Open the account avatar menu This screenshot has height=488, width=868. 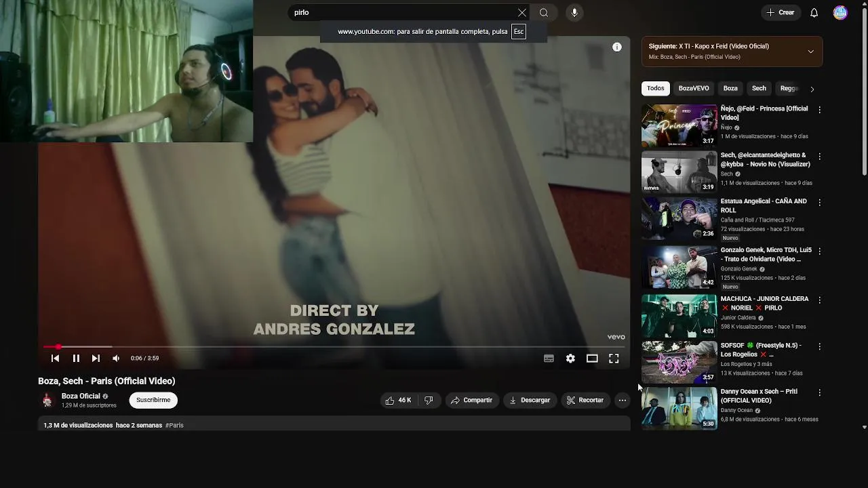[x=840, y=13]
